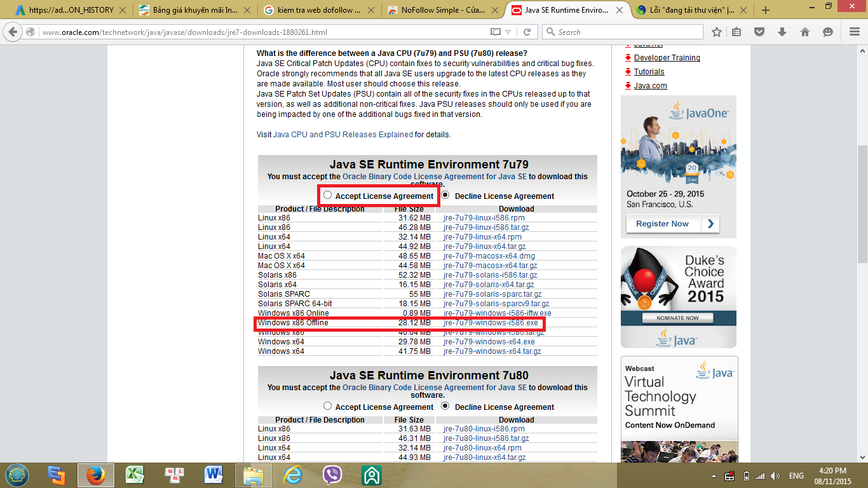Go to Firefox home page icon
This screenshot has height=488, width=868.
tap(804, 32)
